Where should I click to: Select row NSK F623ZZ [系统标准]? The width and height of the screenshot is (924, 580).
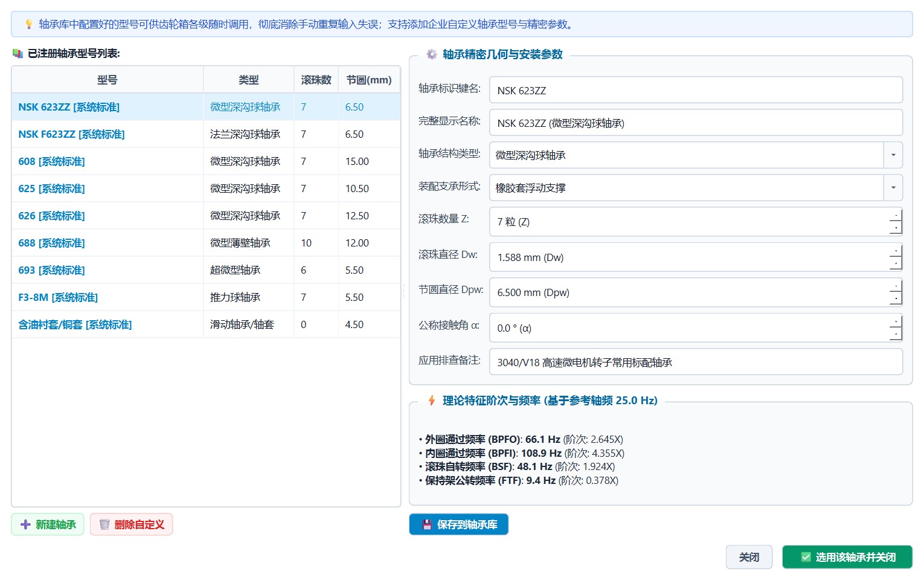(206, 134)
